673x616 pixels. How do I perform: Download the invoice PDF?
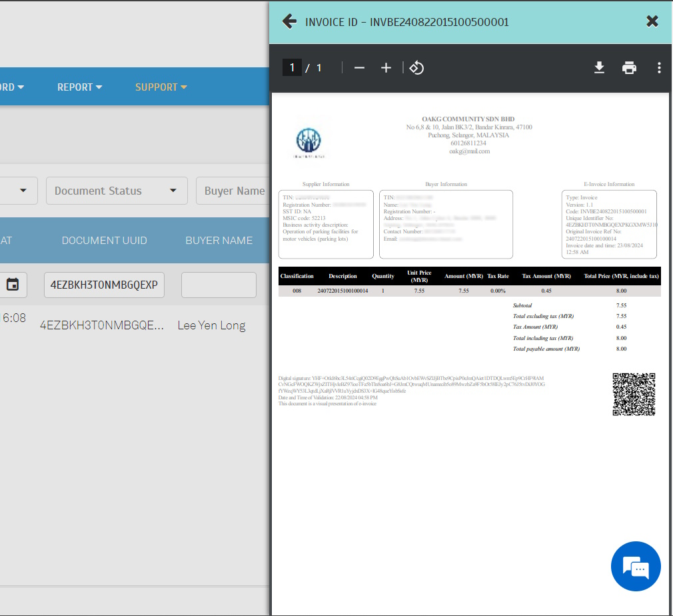[x=599, y=68]
